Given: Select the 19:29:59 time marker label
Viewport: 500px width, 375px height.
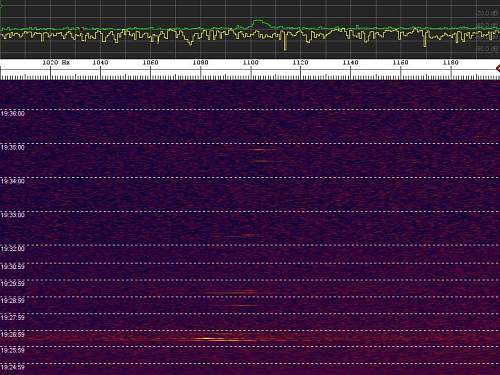Looking at the screenshot, I should (13, 284).
